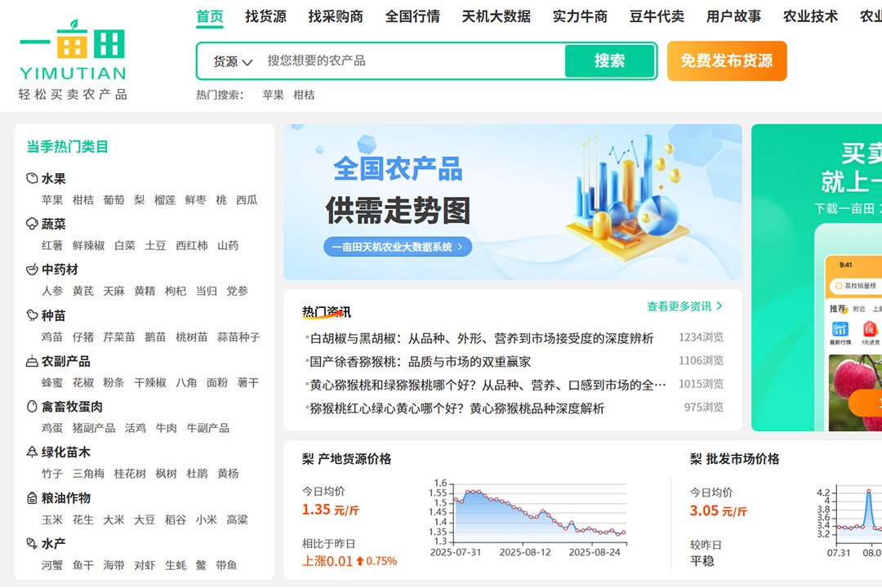This screenshot has width=882, height=588.
Task: Click the fruit category icon
Action: [32, 179]
